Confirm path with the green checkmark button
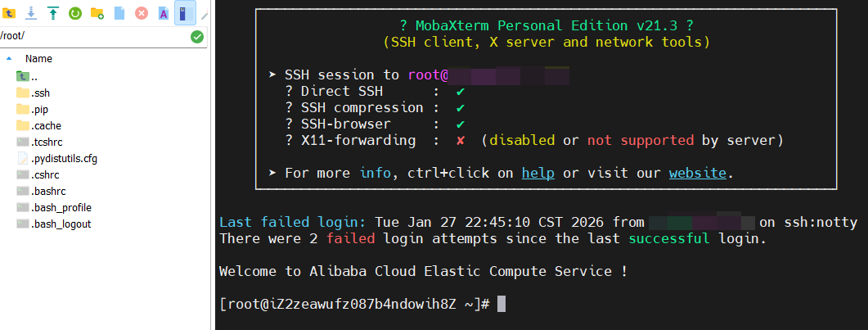868x330 pixels. [x=197, y=37]
